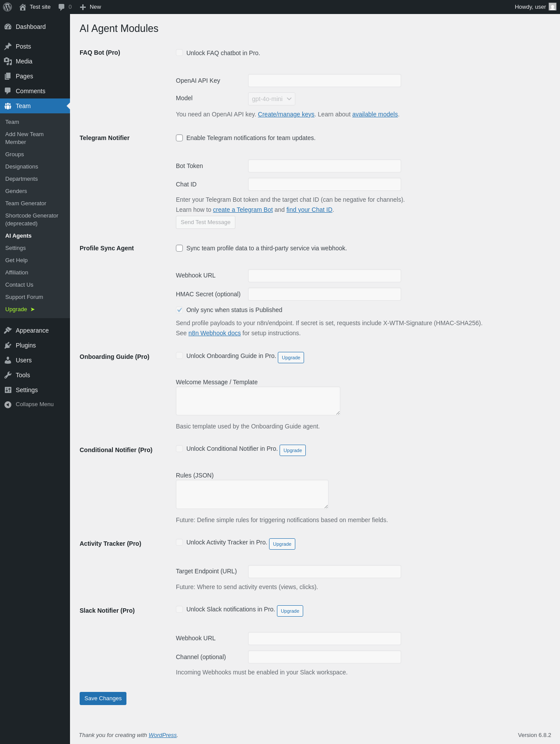The width and height of the screenshot is (560, 744).
Task: Click the WordPress logo icon
Action: click(x=7, y=7)
